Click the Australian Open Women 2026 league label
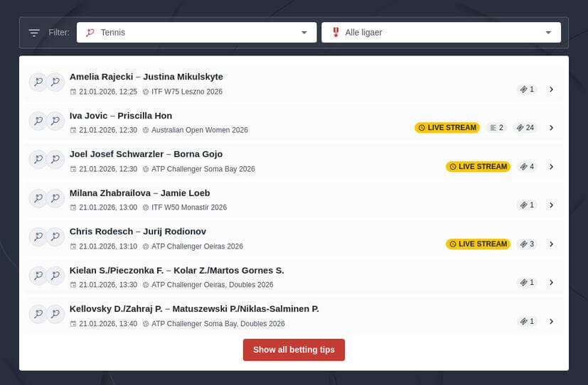Image resolution: width=588 pixels, height=385 pixels. point(199,130)
